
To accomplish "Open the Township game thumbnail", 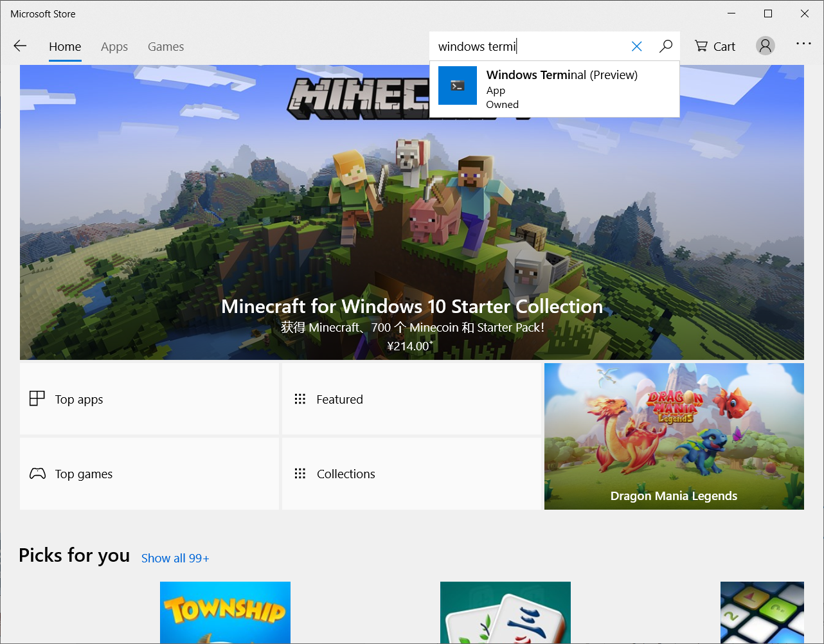I will 225,613.
